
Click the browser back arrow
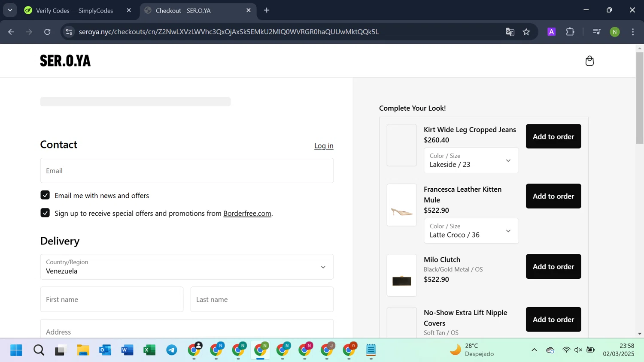11,32
